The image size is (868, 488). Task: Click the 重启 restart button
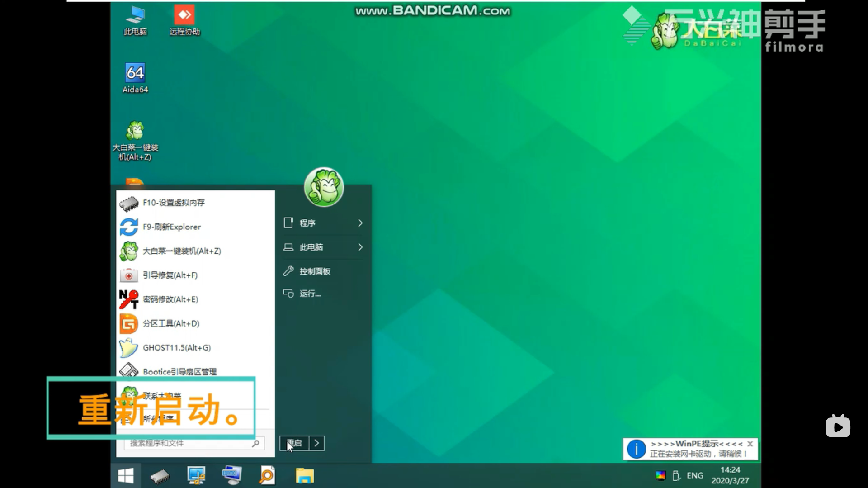pos(295,443)
